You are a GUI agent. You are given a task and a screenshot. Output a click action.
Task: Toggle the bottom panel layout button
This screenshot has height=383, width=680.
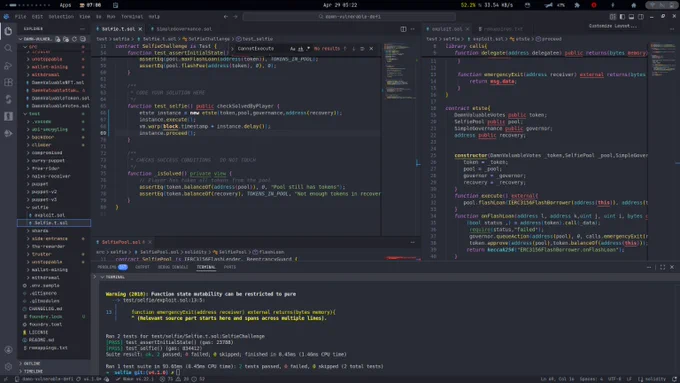[x=631, y=16]
